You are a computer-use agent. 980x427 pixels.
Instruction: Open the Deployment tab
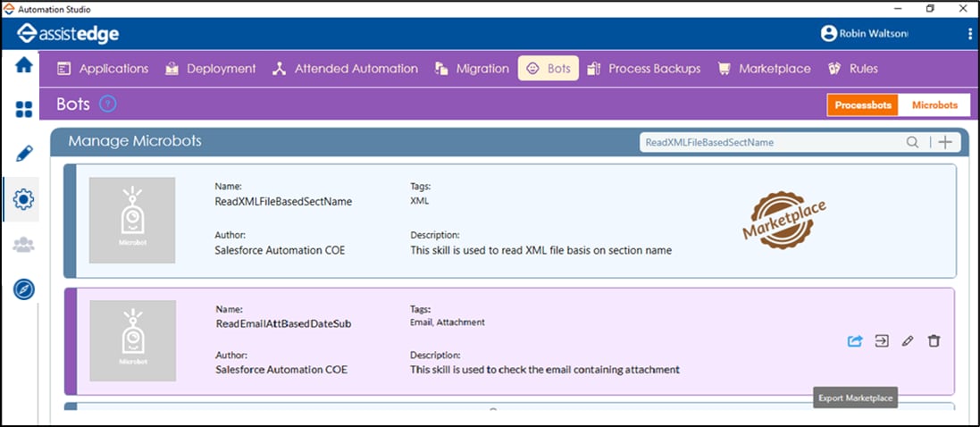(211, 69)
